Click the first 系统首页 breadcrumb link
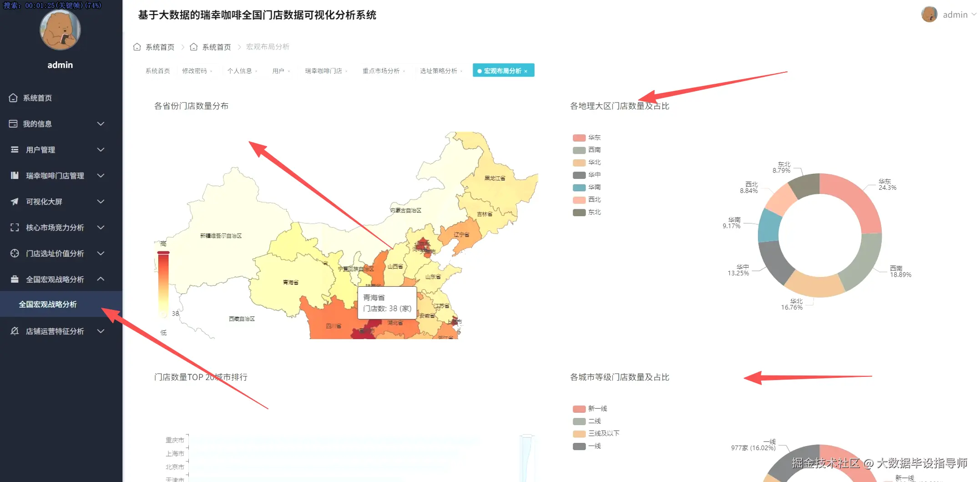Image resolution: width=980 pixels, height=482 pixels. [x=160, y=47]
